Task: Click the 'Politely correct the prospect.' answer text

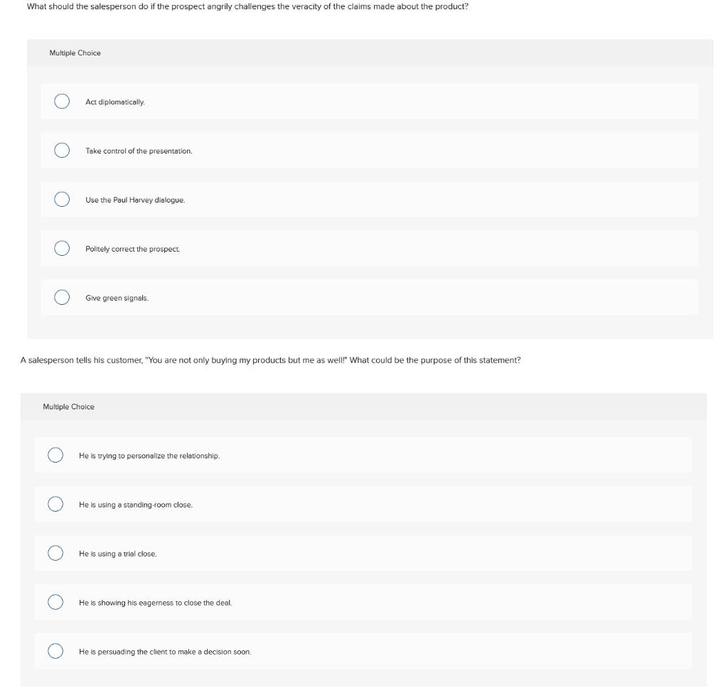Action: (133, 249)
